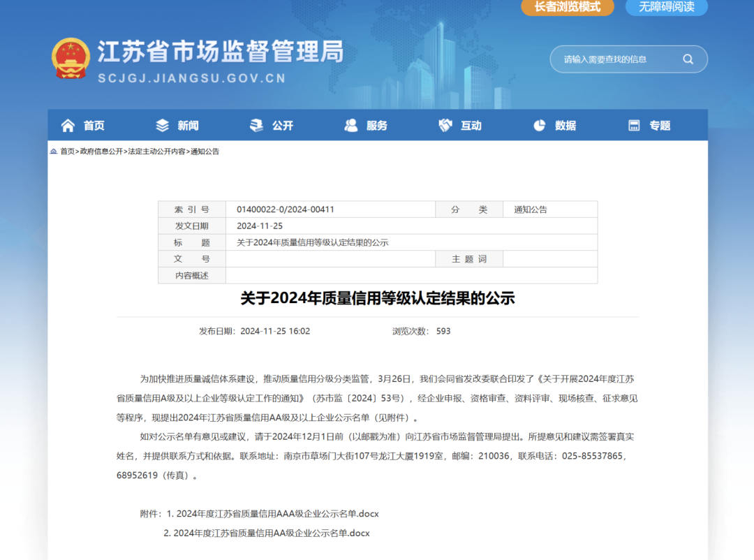The image size is (754, 560).
Task: Focus the search field 请输入需要查找的信息
Action: tap(614, 59)
